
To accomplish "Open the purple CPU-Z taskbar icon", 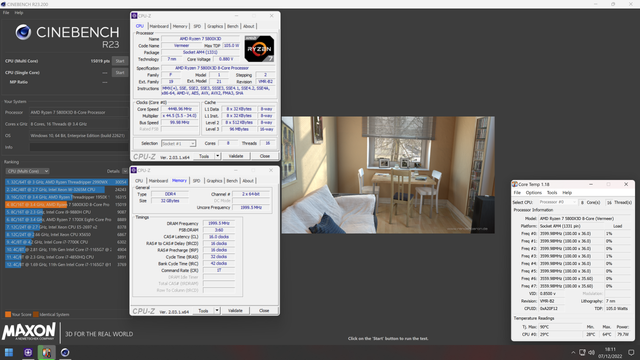I will click(28, 352).
